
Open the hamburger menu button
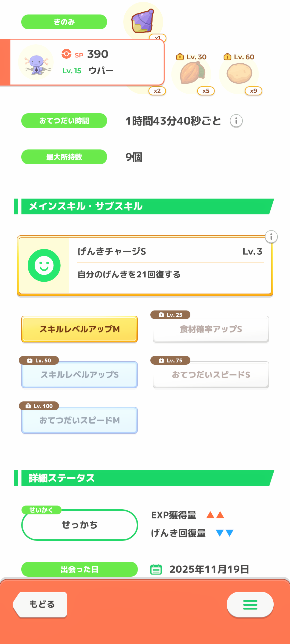point(250,605)
